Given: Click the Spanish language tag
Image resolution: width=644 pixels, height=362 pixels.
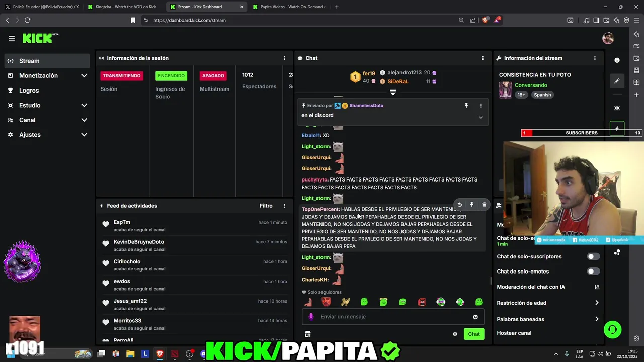Looking at the screenshot, I should 542,95.
